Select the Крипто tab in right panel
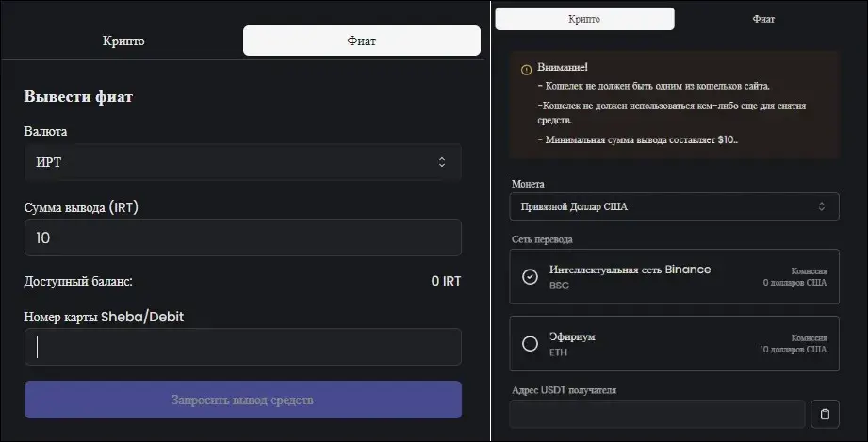Screen dimensions: 868x442 point(584,19)
